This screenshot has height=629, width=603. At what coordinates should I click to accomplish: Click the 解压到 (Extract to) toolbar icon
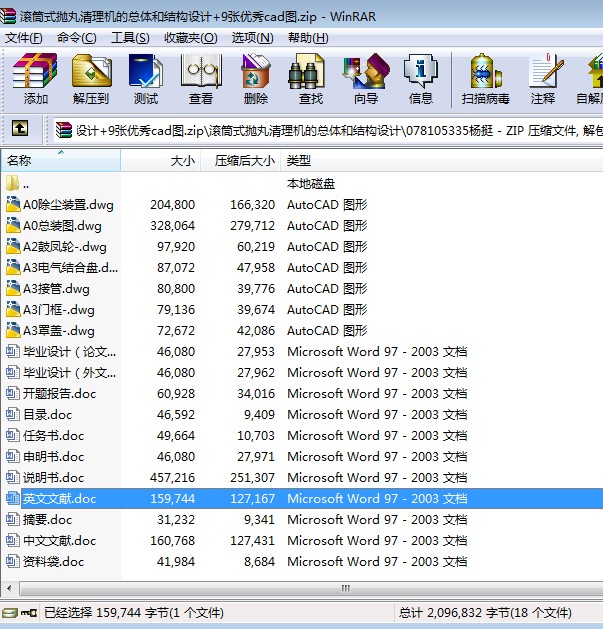91,71
